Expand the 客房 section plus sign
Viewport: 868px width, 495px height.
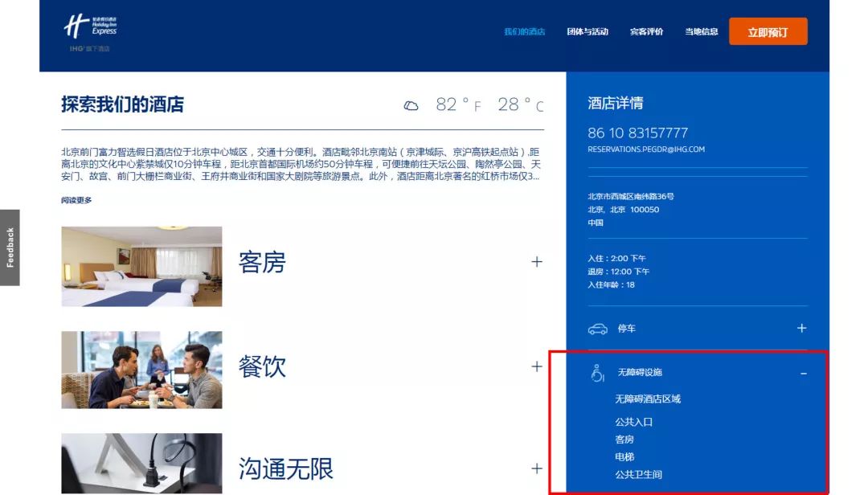[536, 262]
